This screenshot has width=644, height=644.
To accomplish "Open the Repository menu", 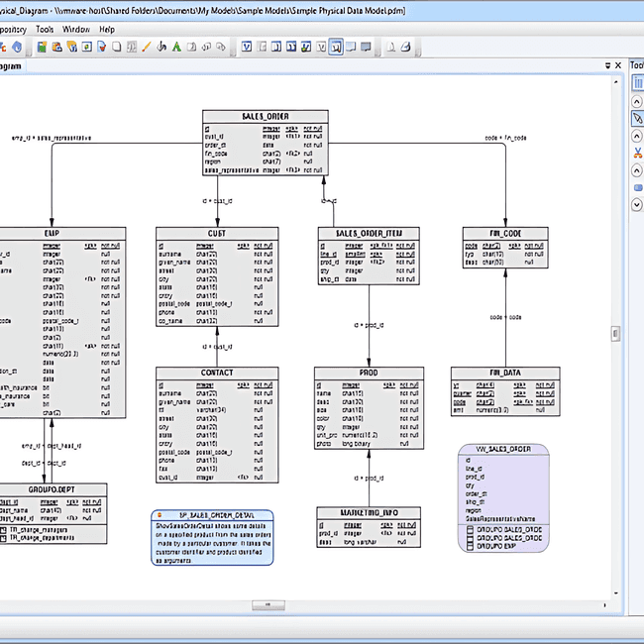I will (x=12, y=30).
